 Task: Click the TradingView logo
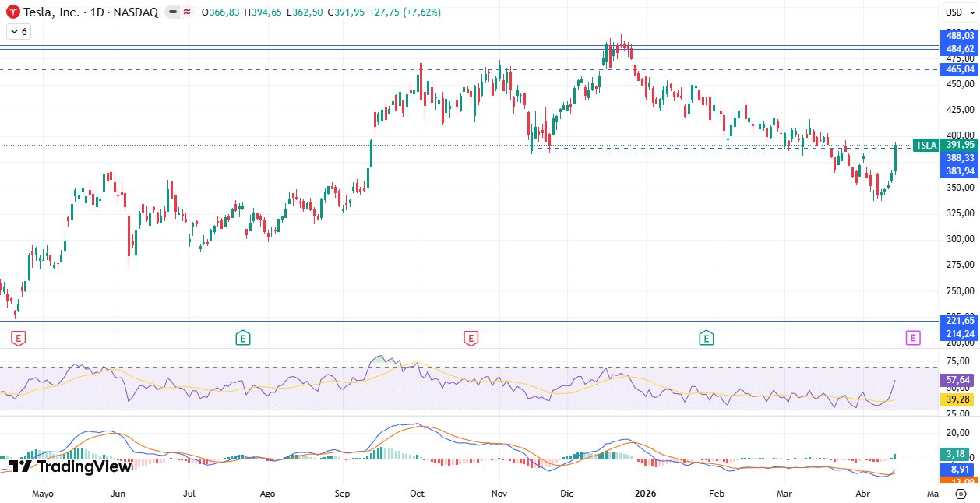pyautogui.click(x=70, y=466)
